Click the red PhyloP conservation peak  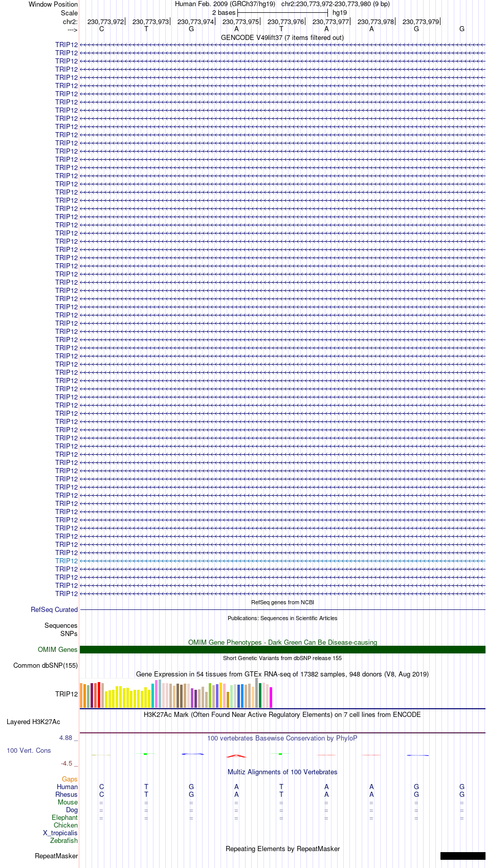click(x=236, y=756)
